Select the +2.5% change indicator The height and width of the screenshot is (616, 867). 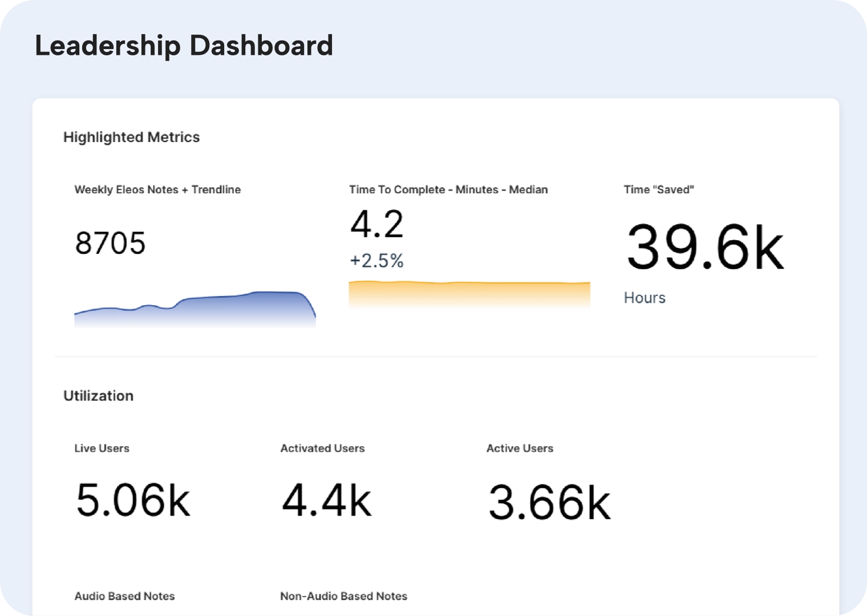tap(376, 261)
